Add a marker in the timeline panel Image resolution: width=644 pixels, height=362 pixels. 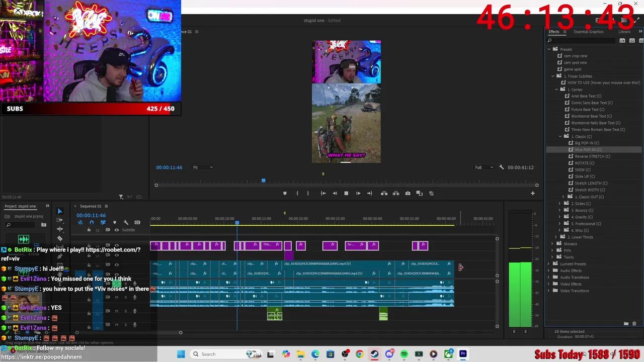tap(114, 222)
